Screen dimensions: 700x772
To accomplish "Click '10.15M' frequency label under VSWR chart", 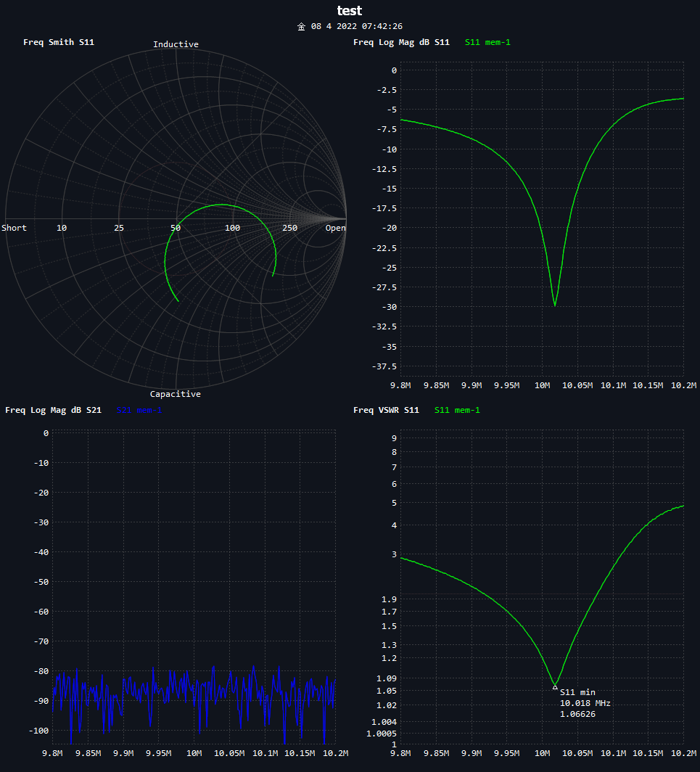I will coord(647,753).
